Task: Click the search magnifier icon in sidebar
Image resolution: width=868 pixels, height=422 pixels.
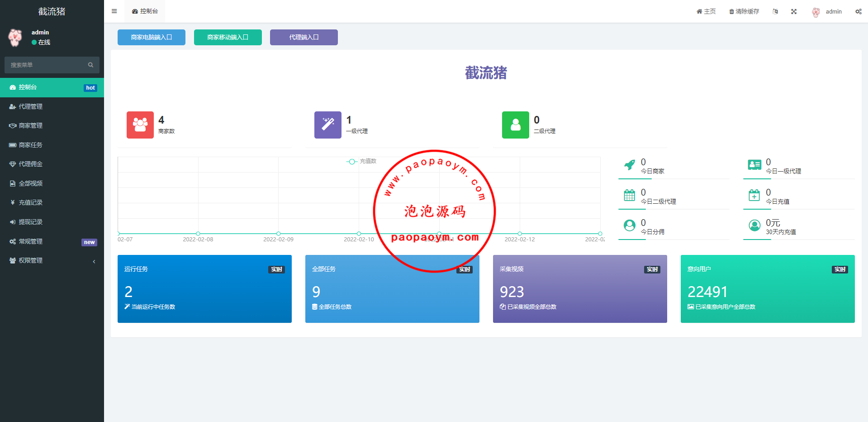Action: click(x=90, y=65)
